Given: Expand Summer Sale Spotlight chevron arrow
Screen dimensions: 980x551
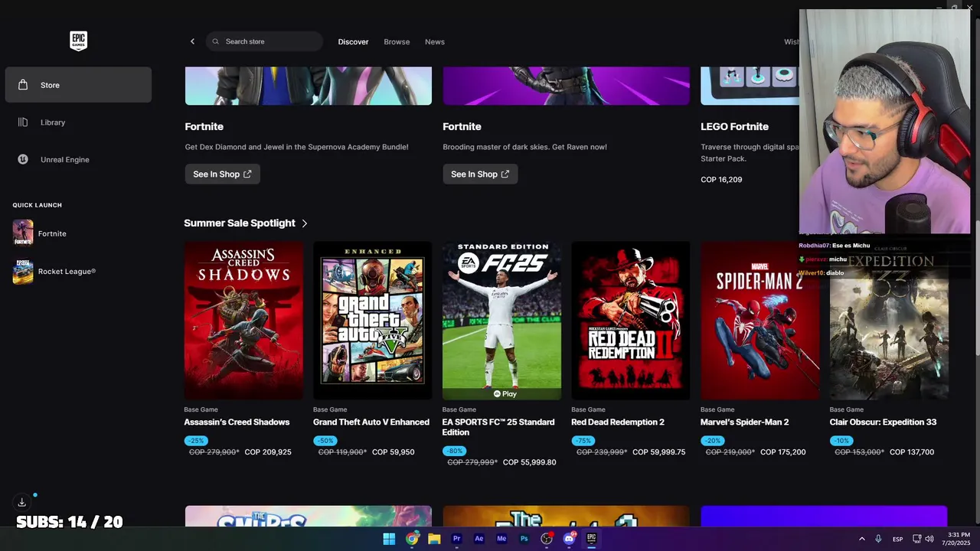Looking at the screenshot, I should (x=305, y=223).
